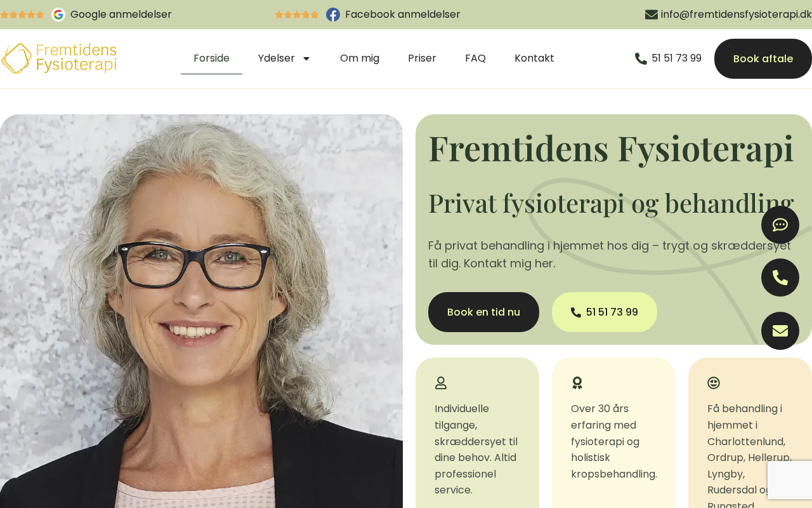The height and width of the screenshot is (508, 812).
Task: Click the smiley icon on the home treatment card
Action: click(x=714, y=383)
